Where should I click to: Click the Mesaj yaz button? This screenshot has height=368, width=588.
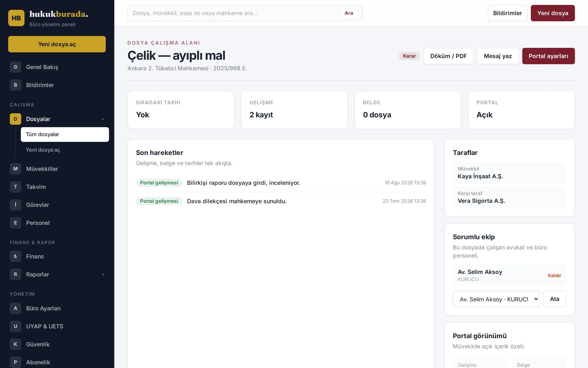coord(498,56)
